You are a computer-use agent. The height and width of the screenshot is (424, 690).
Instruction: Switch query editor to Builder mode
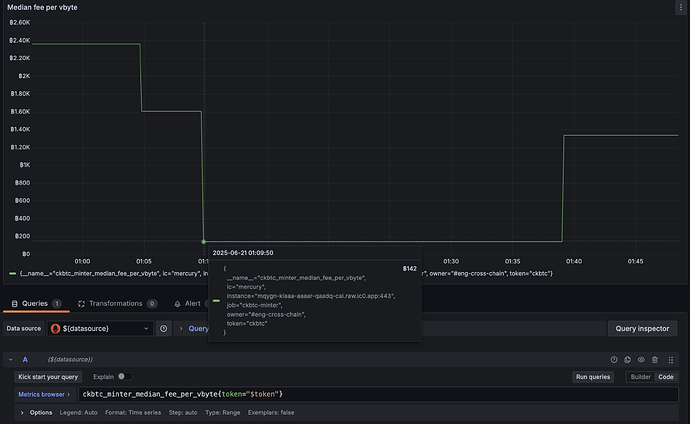pos(640,377)
